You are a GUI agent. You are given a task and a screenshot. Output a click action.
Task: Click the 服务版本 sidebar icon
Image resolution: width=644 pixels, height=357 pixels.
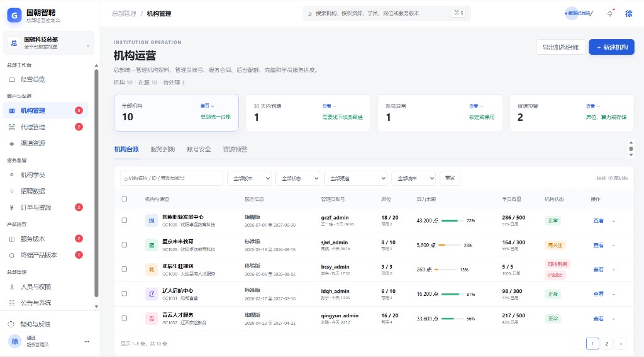pyautogui.click(x=12, y=239)
